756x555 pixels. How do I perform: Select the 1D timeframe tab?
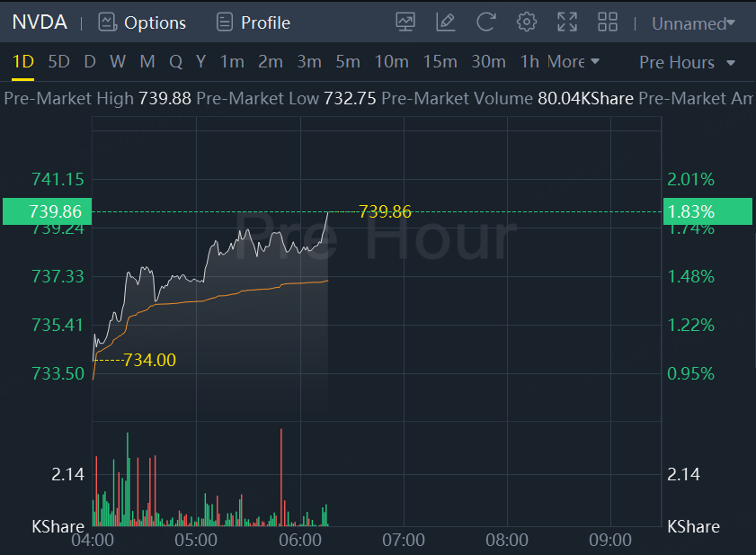click(x=23, y=62)
